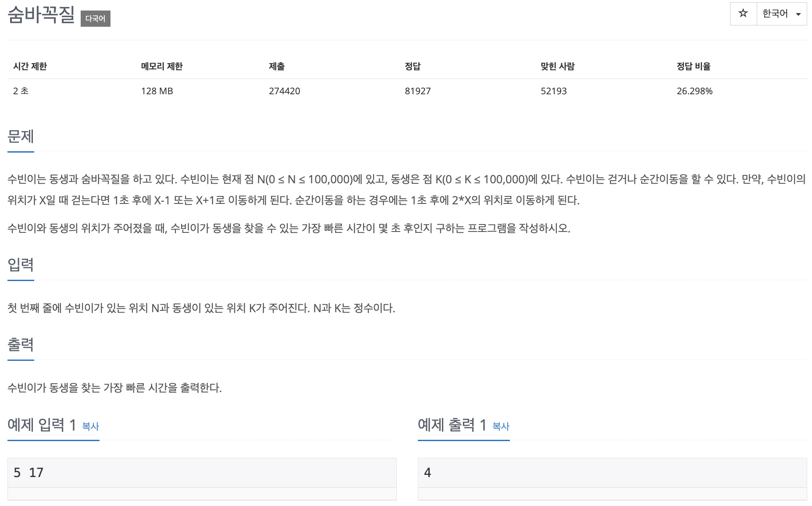
Task: Click the star favorite icon
Action: [743, 14]
